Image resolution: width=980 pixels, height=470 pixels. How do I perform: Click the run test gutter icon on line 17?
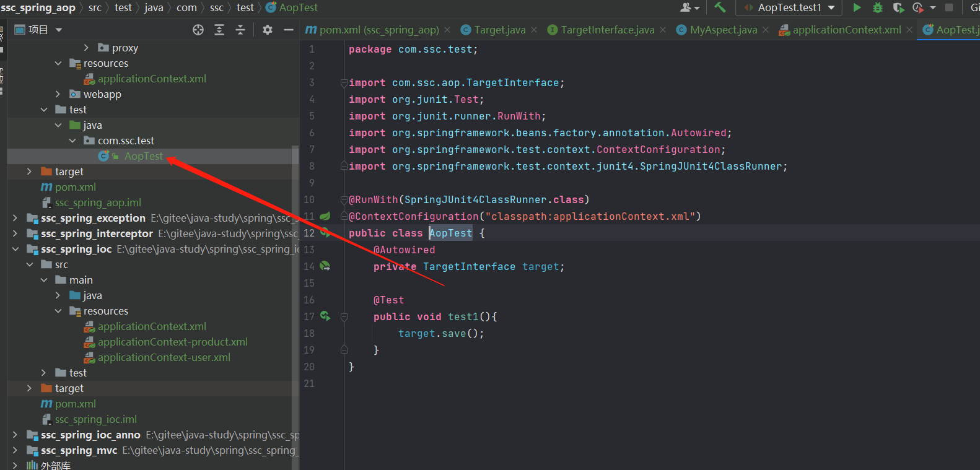[325, 316]
